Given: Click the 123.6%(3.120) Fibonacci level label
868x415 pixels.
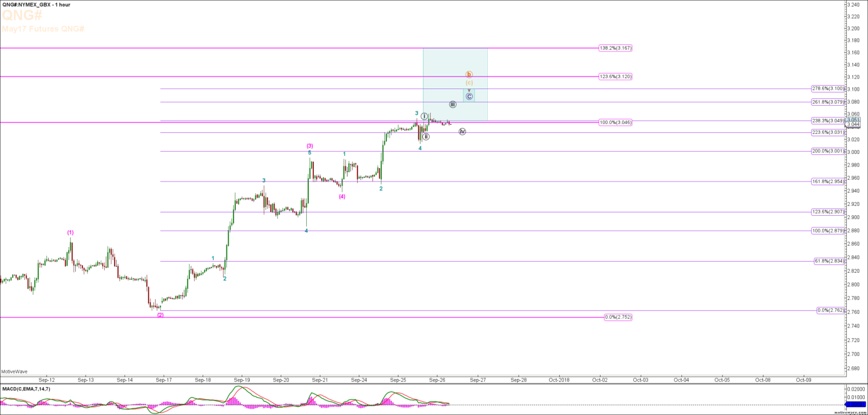Looking at the screenshot, I should pyautogui.click(x=615, y=76).
